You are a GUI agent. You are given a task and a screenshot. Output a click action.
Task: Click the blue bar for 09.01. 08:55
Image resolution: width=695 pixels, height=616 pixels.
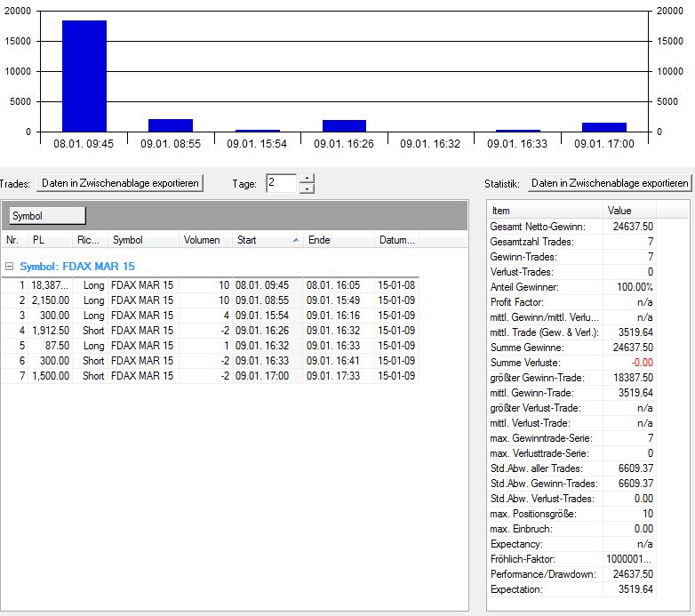[x=171, y=125]
